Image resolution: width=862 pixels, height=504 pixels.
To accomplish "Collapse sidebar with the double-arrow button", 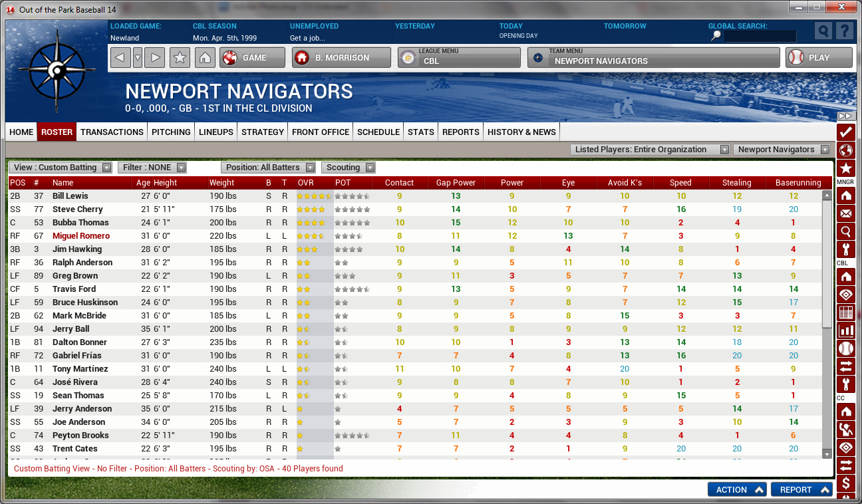I will (846, 116).
